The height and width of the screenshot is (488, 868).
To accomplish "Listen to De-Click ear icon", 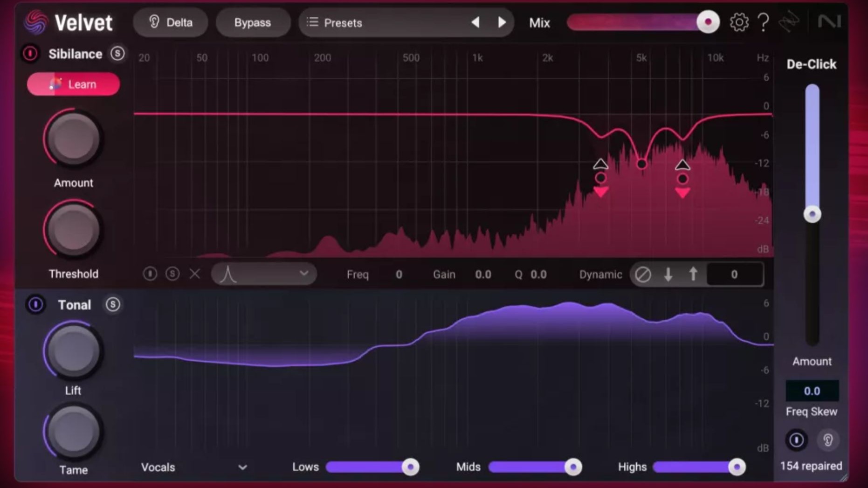I will 828,440.
